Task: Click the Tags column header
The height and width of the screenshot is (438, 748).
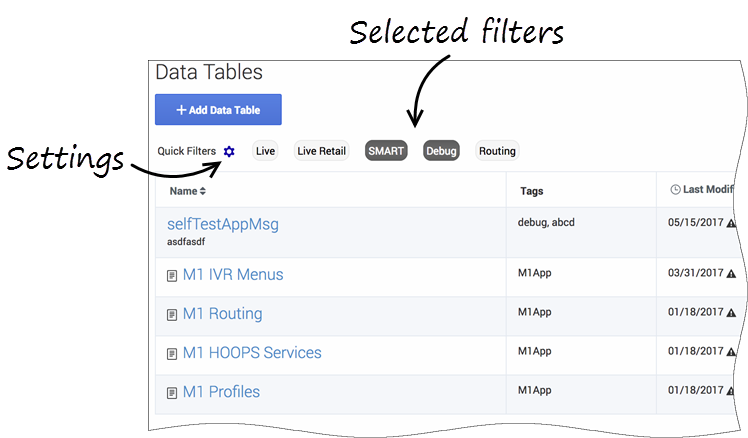Action: (x=531, y=191)
